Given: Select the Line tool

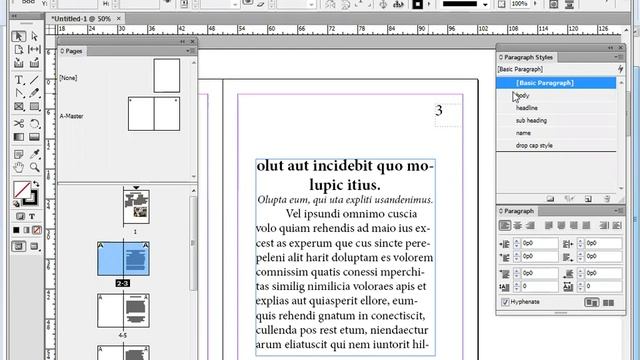Looking at the screenshot, I should point(34,80).
